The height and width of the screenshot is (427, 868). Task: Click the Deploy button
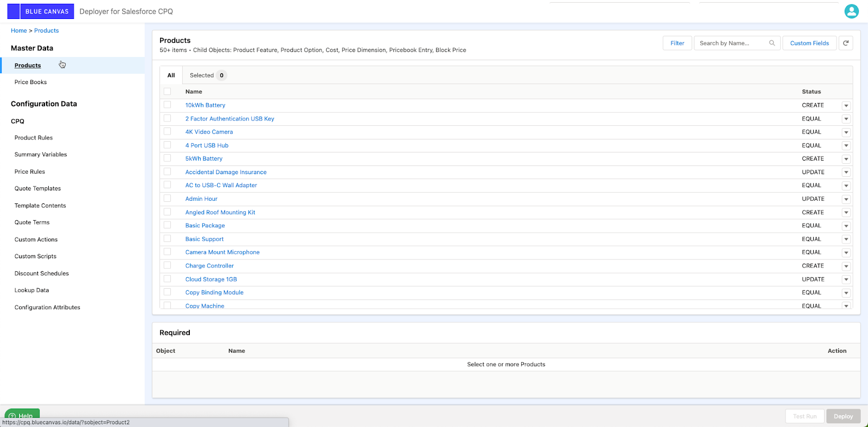click(x=843, y=416)
